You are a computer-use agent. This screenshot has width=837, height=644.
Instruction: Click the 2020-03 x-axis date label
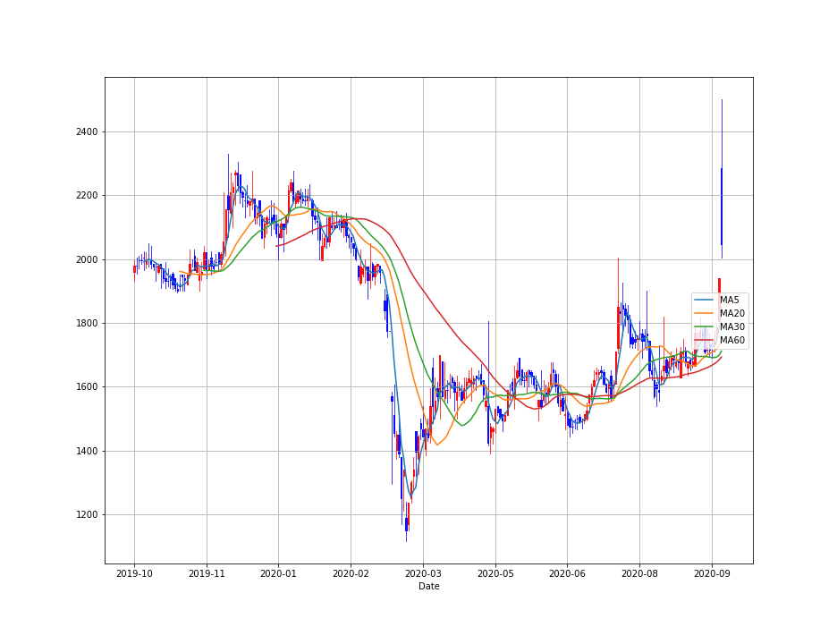pos(423,573)
